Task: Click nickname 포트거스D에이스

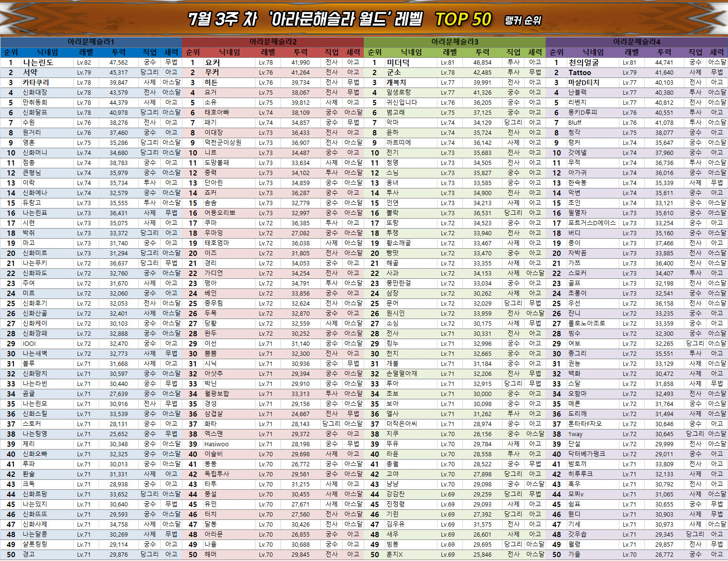Action: pos(593,223)
